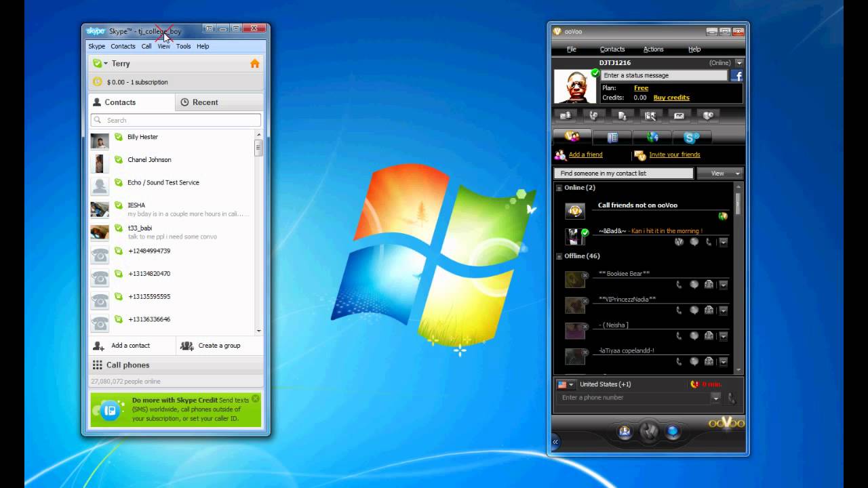The width and height of the screenshot is (868, 488).
Task: Click the call history phone-clock toolbar icon
Action: pos(594,116)
